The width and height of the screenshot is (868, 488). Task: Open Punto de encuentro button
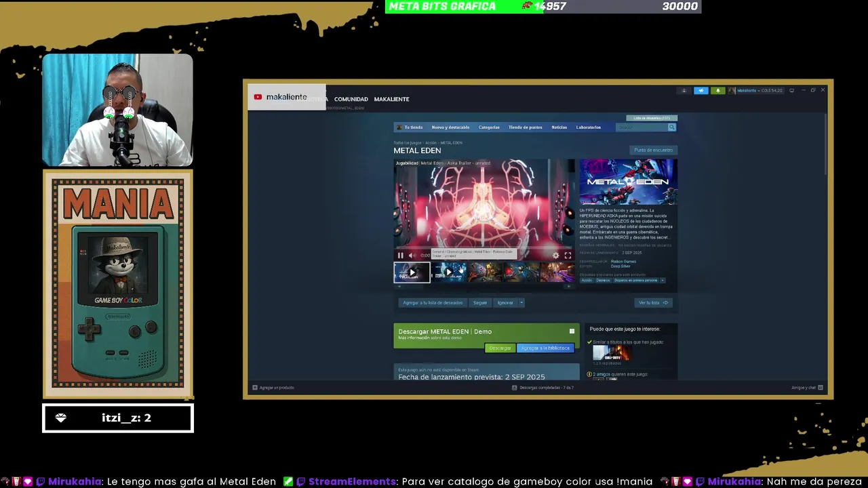coord(654,150)
